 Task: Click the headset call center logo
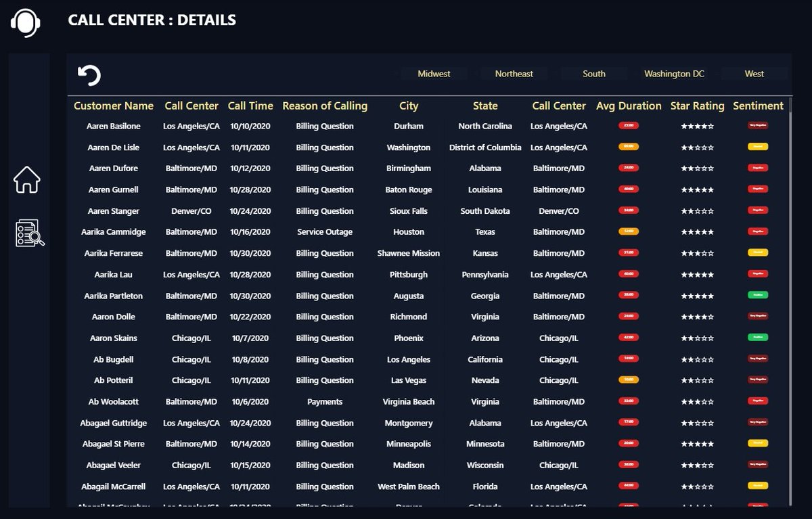point(25,23)
